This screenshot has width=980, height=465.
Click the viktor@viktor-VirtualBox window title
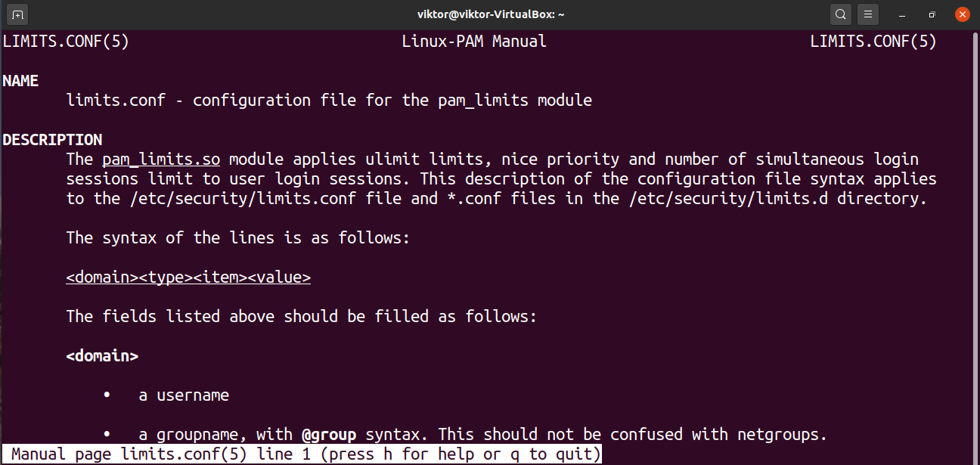point(489,14)
